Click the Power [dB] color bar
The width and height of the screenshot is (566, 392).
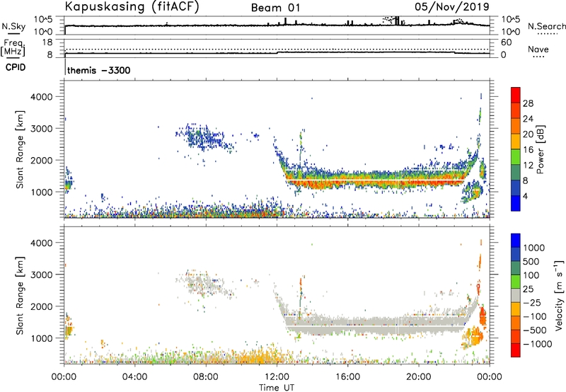click(516, 149)
